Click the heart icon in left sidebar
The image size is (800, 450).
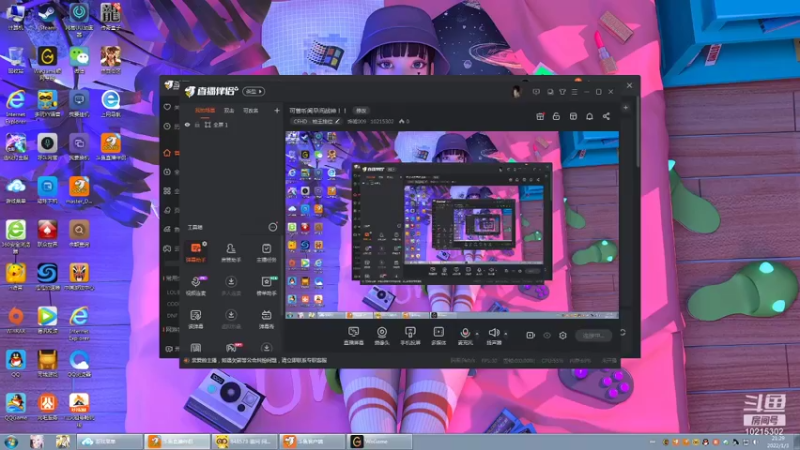point(167,107)
